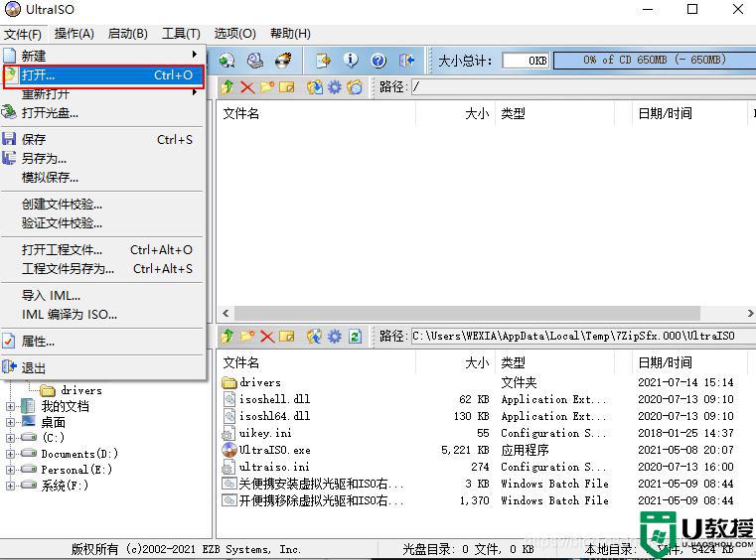Expand the 桌面 tree node
This screenshot has height=560, width=756.
[10, 422]
